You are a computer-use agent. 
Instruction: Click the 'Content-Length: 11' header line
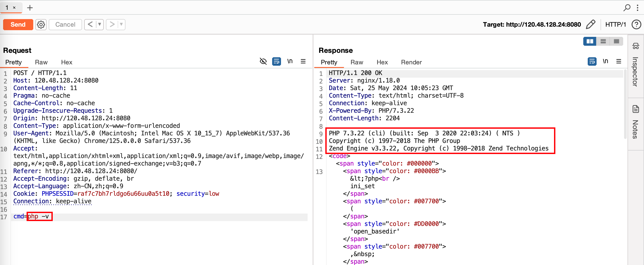[x=45, y=88]
